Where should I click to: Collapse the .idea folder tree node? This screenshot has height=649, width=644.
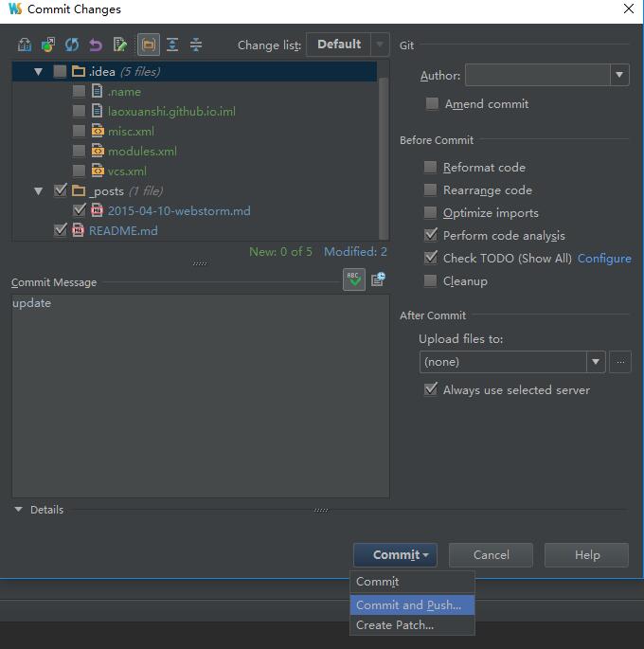click(x=38, y=72)
